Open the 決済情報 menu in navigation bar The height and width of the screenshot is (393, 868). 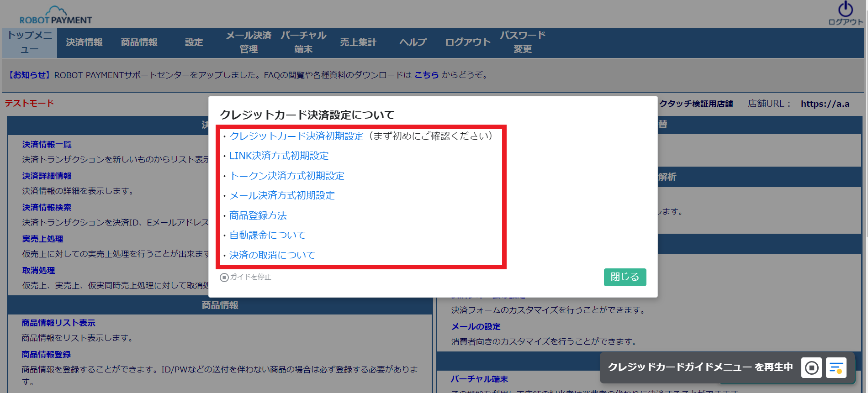pos(84,42)
